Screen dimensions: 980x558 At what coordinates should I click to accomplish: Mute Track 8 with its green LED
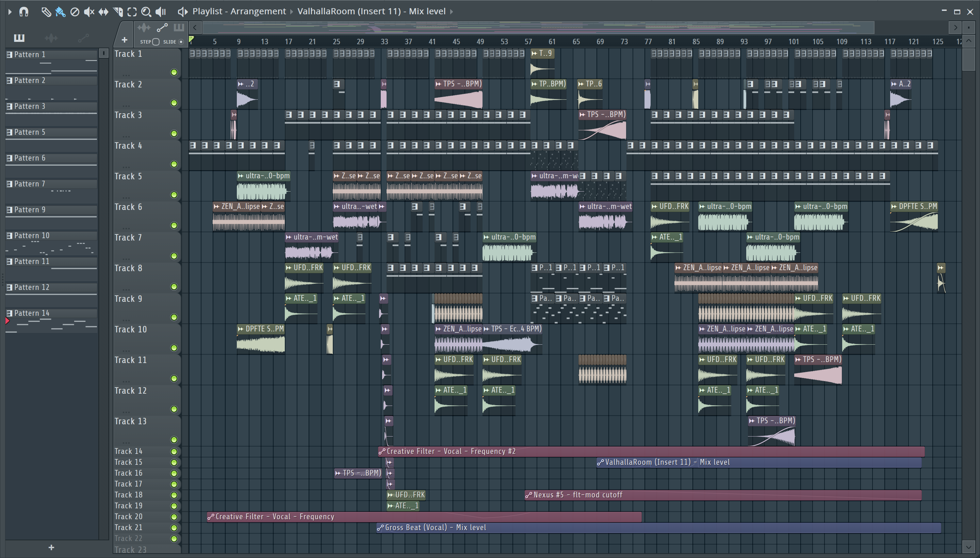tap(174, 287)
